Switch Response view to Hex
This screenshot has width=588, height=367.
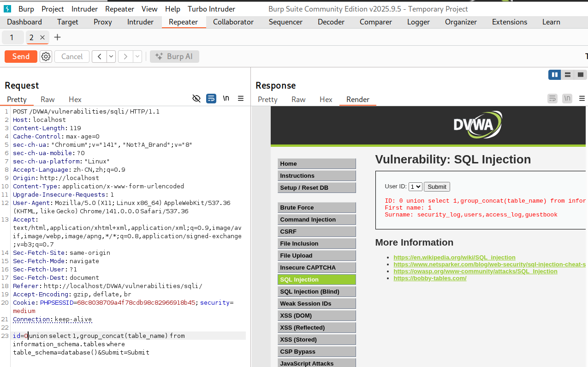pyautogui.click(x=326, y=99)
